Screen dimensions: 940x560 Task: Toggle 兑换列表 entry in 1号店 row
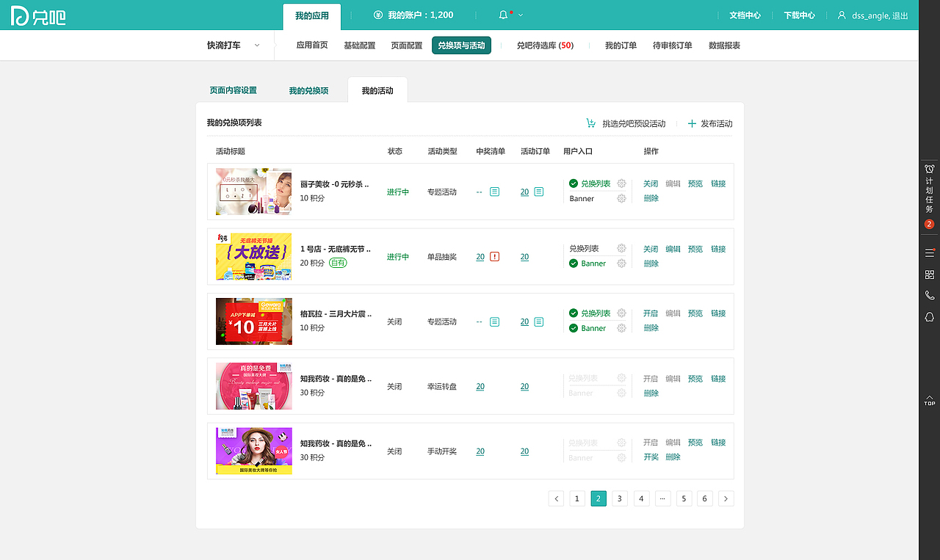pyautogui.click(x=584, y=249)
